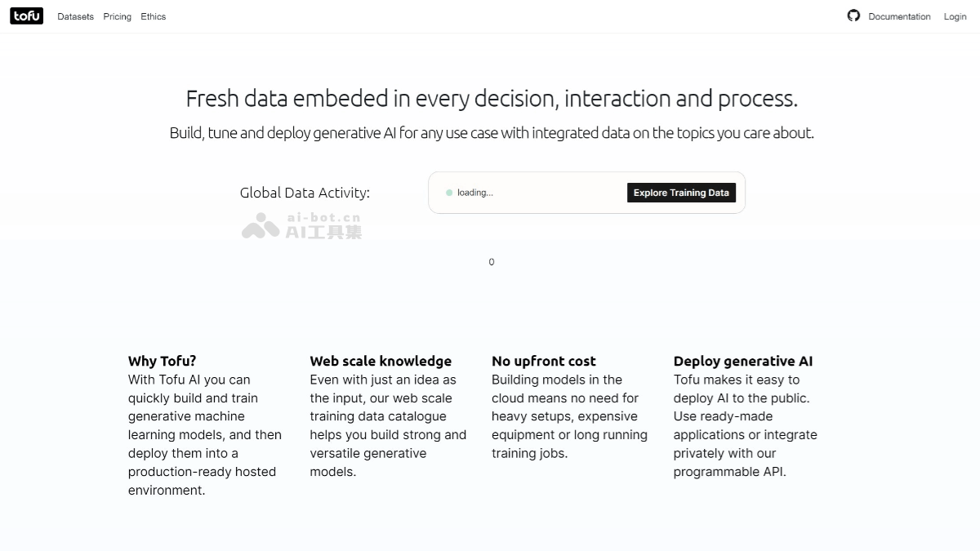Click the ai-bot.cn watermark logo
Viewport: 980px width, 551px height.
301,225
